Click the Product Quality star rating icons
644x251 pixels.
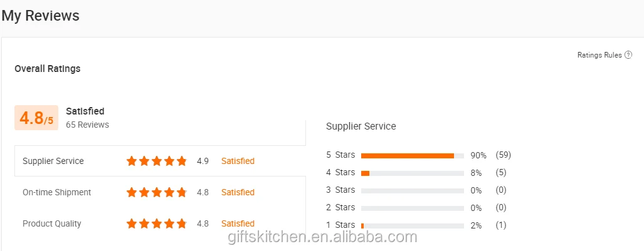pyautogui.click(x=157, y=223)
